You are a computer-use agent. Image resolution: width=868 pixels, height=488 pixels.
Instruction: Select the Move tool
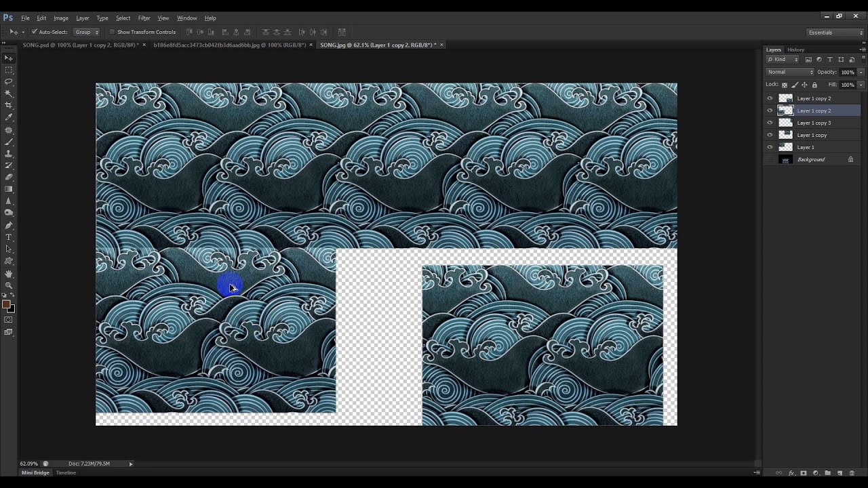pos(9,58)
